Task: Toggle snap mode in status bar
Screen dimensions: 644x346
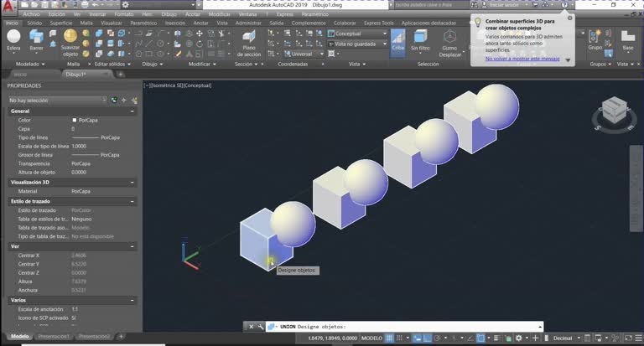Action: (399, 338)
